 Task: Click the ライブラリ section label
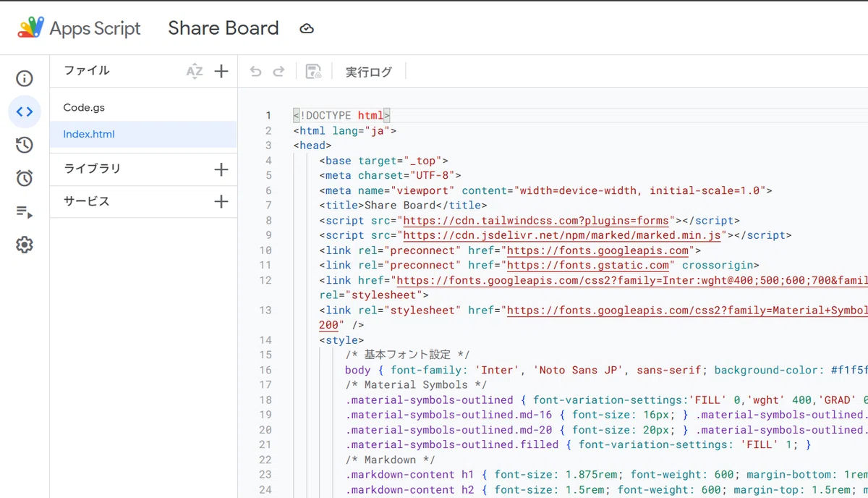click(x=92, y=169)
